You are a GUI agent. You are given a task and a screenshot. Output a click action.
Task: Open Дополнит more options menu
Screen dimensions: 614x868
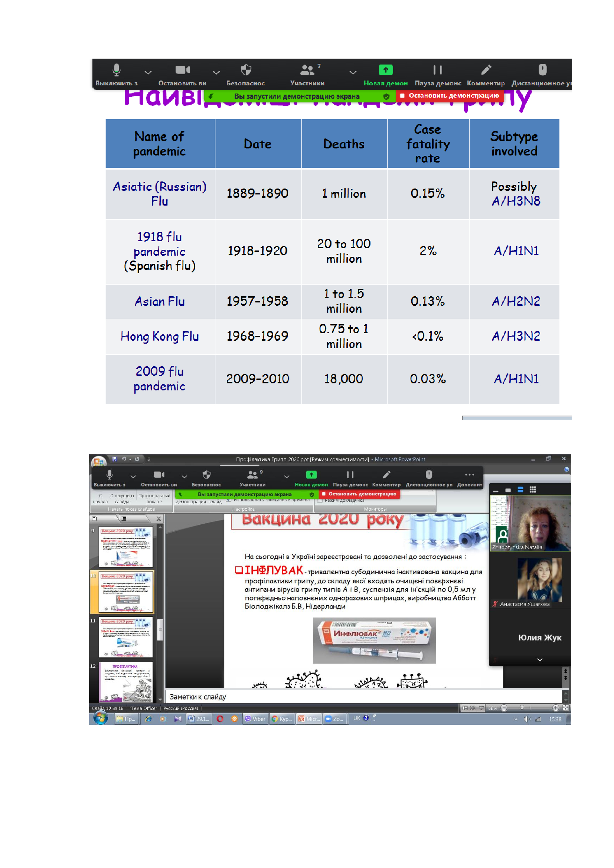pos(470,478)
